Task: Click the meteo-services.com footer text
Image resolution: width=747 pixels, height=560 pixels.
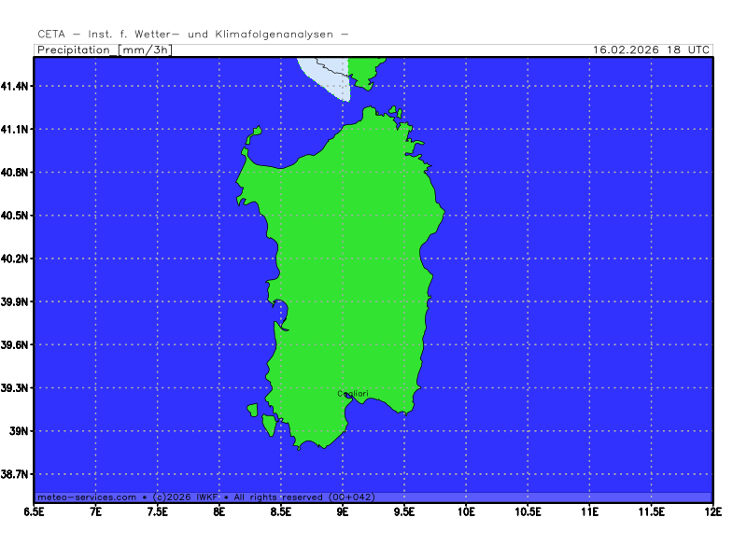Action: [x=86, y=497]
